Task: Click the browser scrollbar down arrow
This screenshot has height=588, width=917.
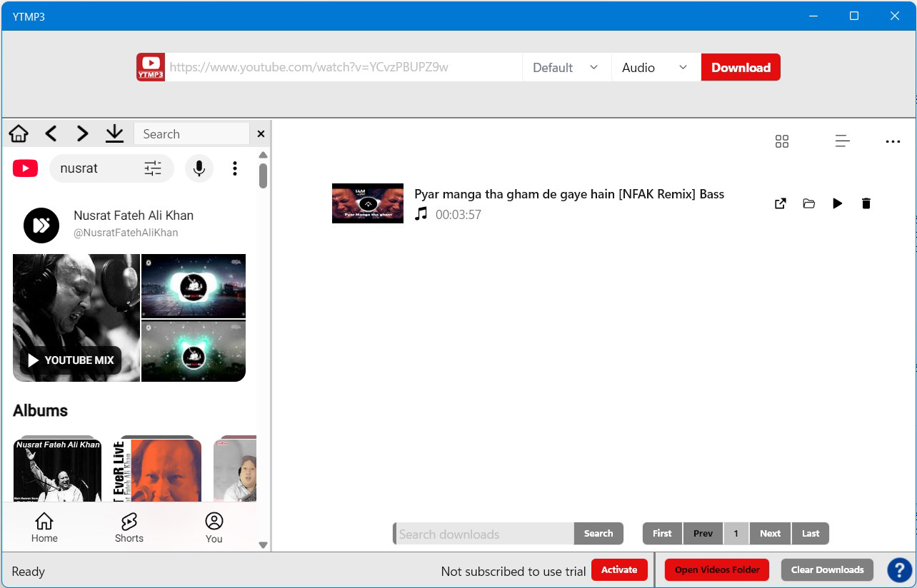Action: point(263,544)
